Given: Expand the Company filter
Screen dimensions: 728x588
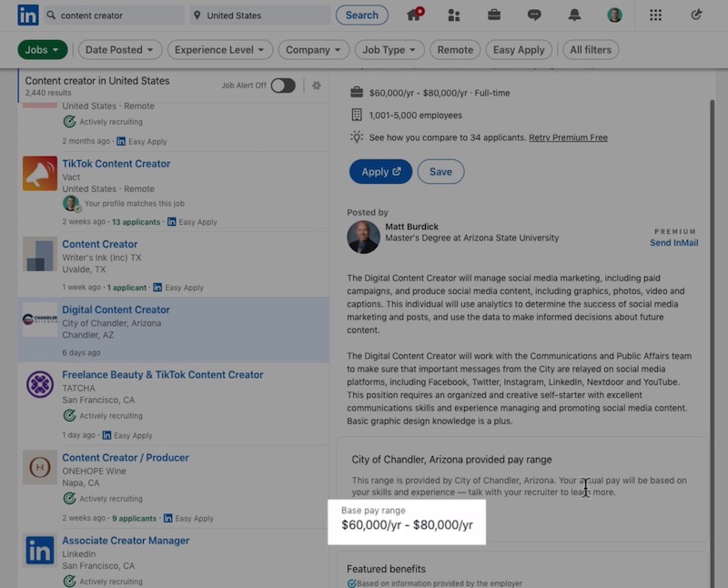Looking at the screenshot, I should pyautogui.click(x=313, y=50).
